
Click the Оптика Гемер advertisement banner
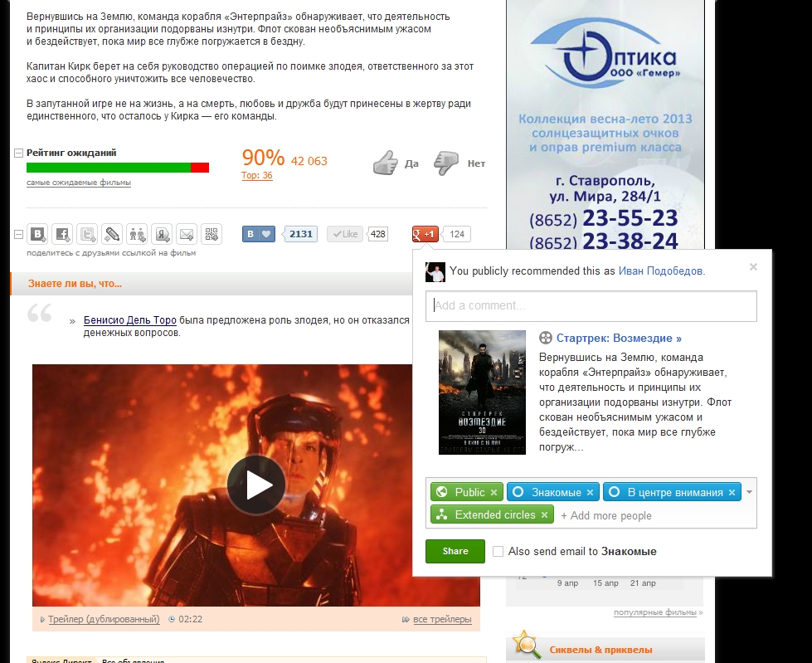[x=605, y=124]
